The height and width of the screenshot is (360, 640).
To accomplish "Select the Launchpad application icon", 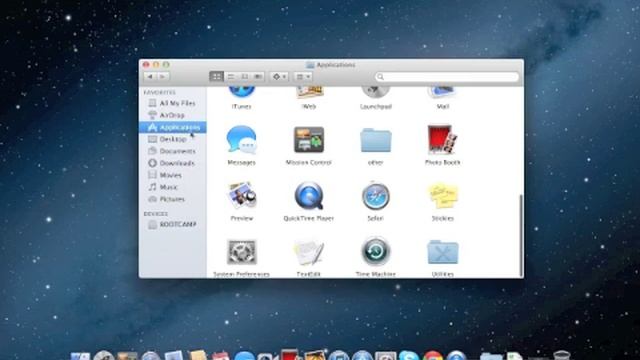I will click(376, 93).
